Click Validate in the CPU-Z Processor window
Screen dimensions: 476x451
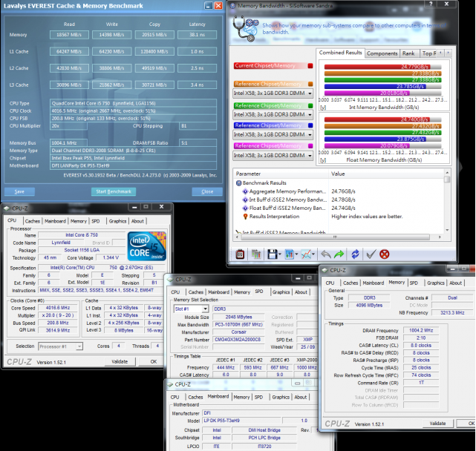[120, 361]
